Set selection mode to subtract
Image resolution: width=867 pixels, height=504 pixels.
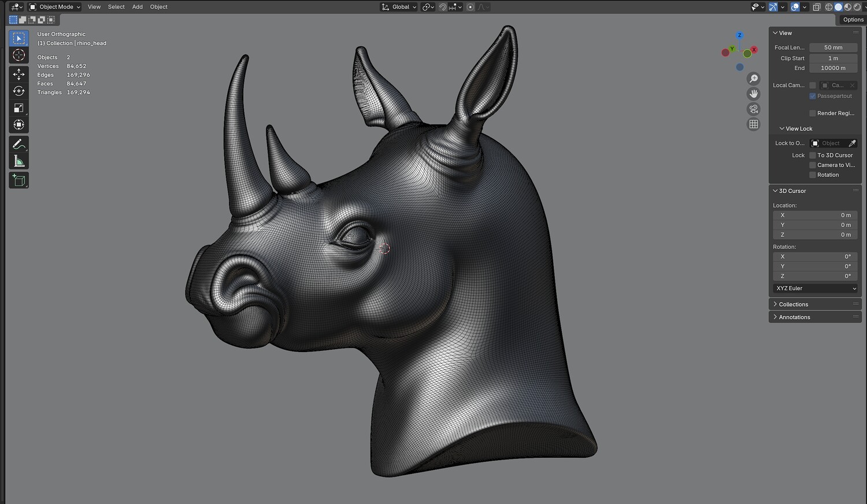pos(32,20)
